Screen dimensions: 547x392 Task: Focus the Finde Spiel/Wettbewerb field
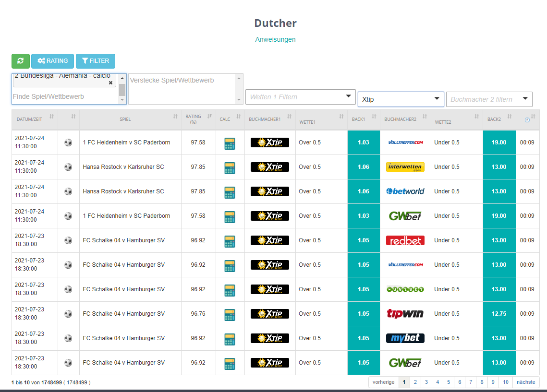66,96
